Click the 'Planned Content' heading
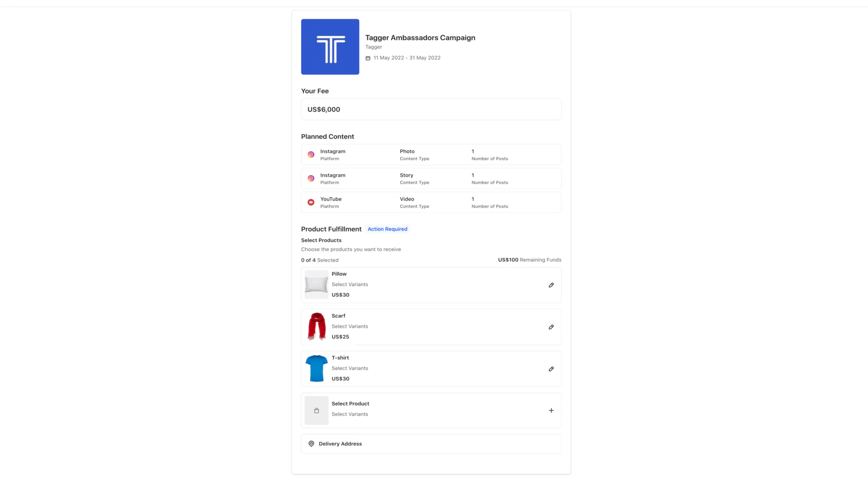 tap(328, 137)
